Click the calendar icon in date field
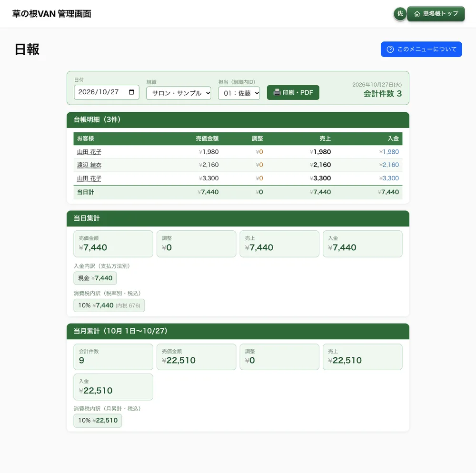Image resolution: width=476 pixels, height=473 pixels. coord(131,92)
